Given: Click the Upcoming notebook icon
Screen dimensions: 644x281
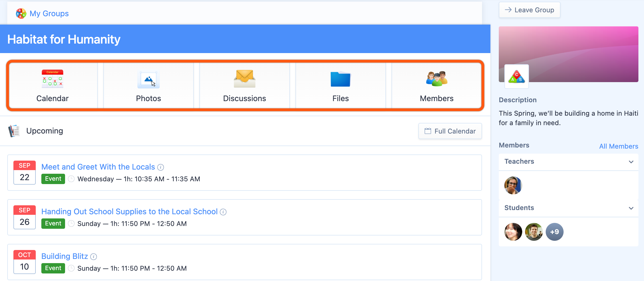Looking at the screenshot, I should click(x=14, y=131).
